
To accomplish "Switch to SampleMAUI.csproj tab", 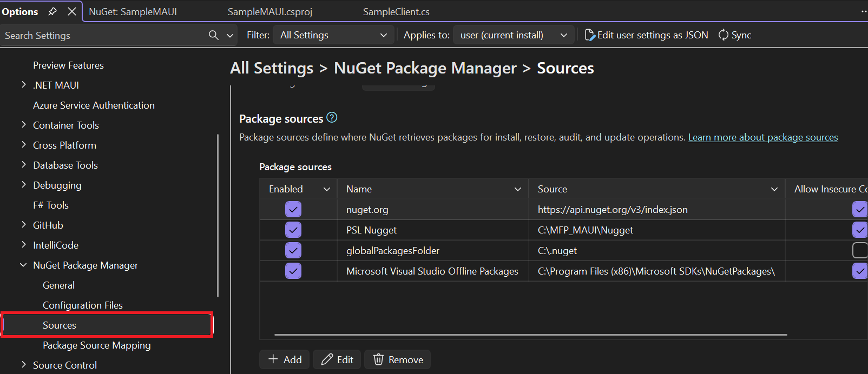I will (x=270, y=11).
